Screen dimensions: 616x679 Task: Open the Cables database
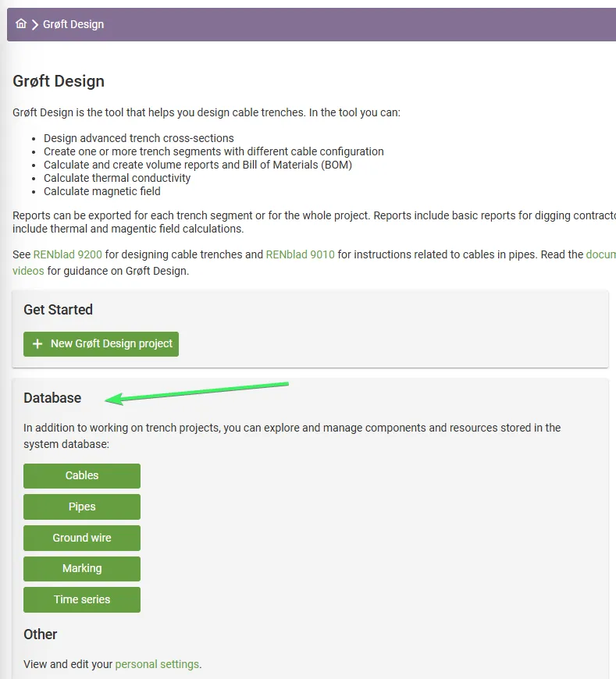tap(82, 475)
